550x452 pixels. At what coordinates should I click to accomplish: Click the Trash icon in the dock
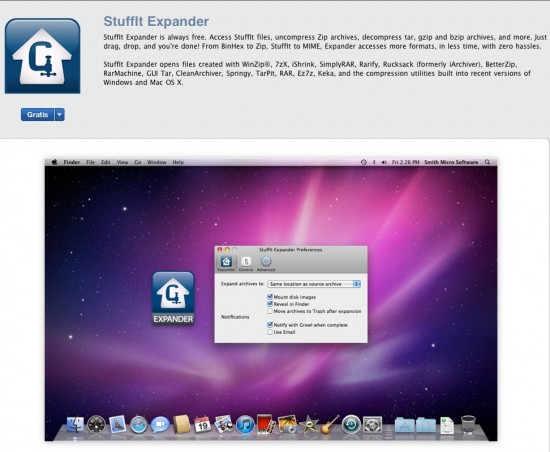(468, 425)
